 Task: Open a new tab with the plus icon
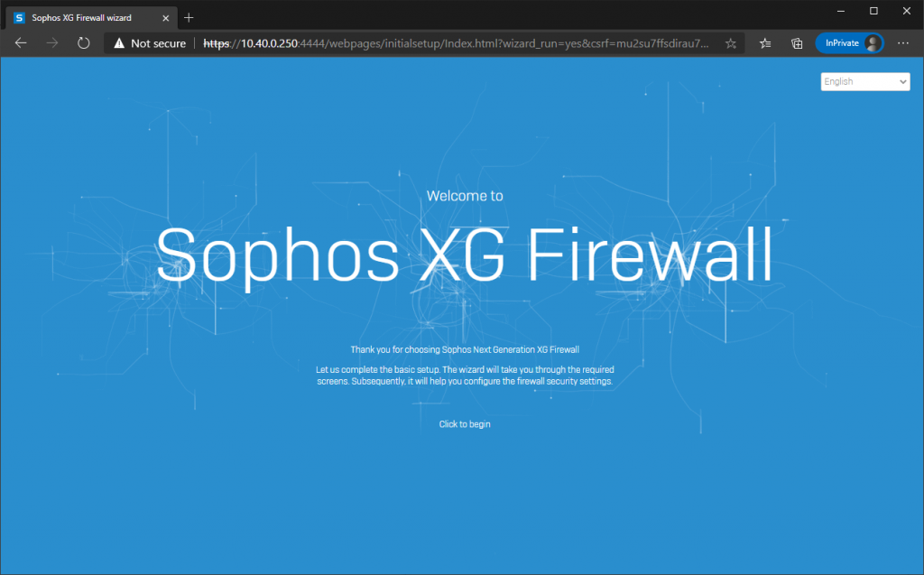click(x=189, y=18)
